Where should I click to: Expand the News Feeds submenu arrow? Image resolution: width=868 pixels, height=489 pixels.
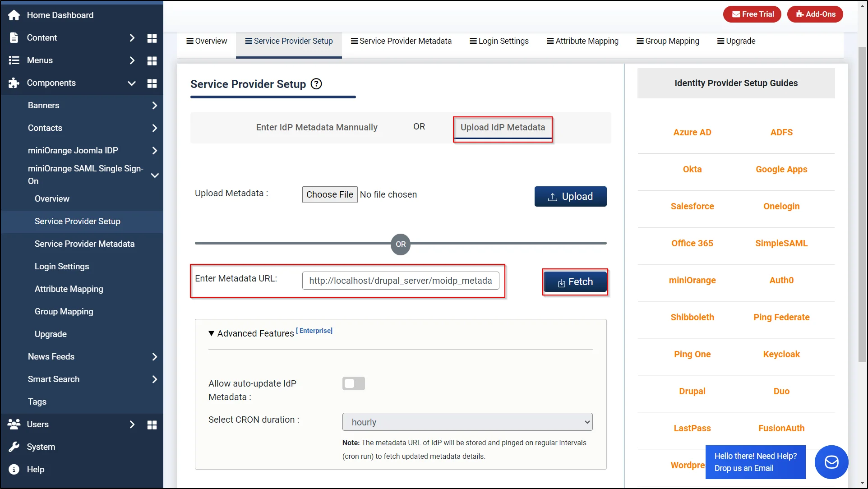(x=155, y=357)
